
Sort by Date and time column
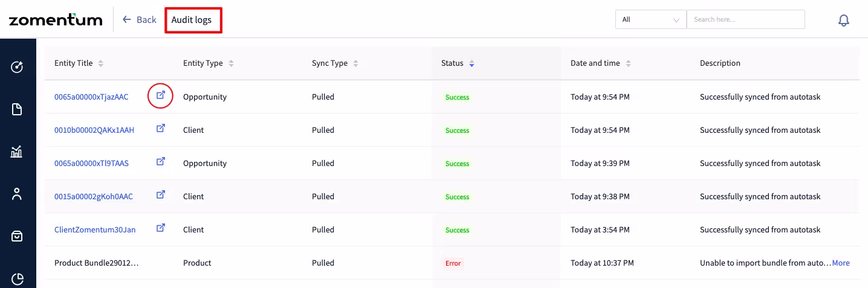coord(628,63)
